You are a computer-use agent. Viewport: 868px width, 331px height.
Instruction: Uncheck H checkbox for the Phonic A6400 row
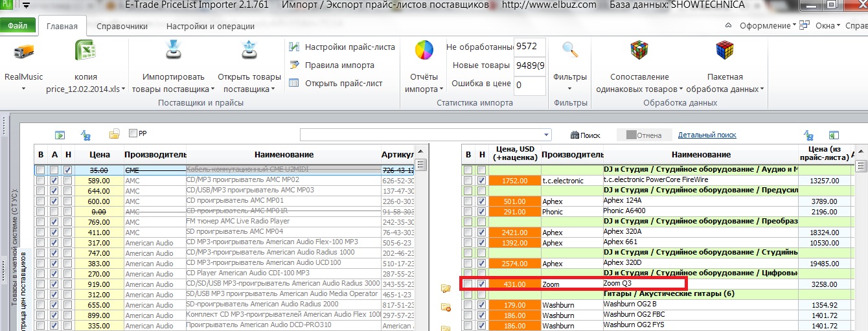point(481,212)
